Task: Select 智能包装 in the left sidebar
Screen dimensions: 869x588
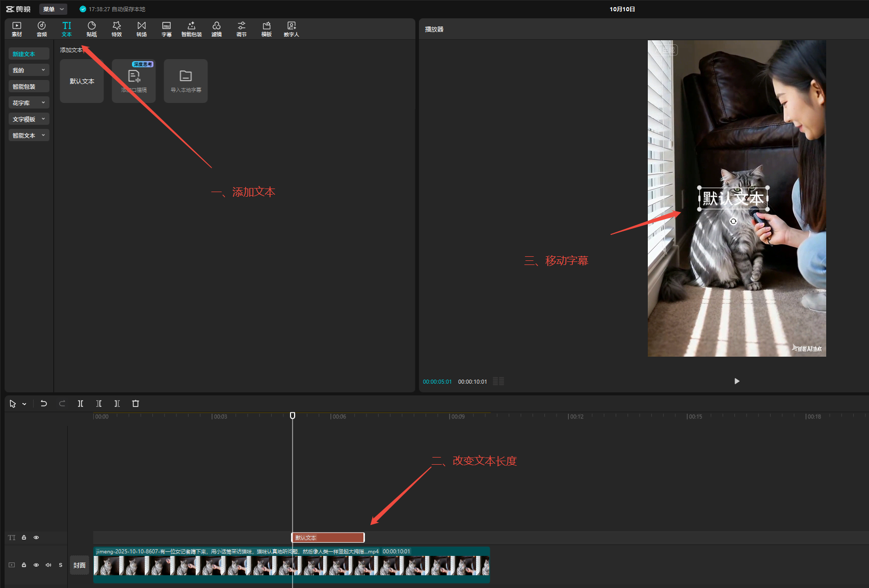Action: pyautogui.click(x=29, y=87)
